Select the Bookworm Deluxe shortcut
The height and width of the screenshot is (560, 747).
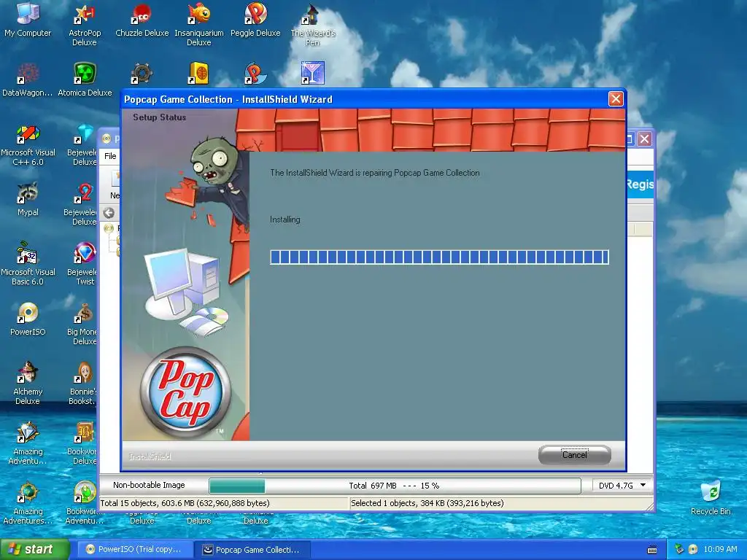pos(82,443)
